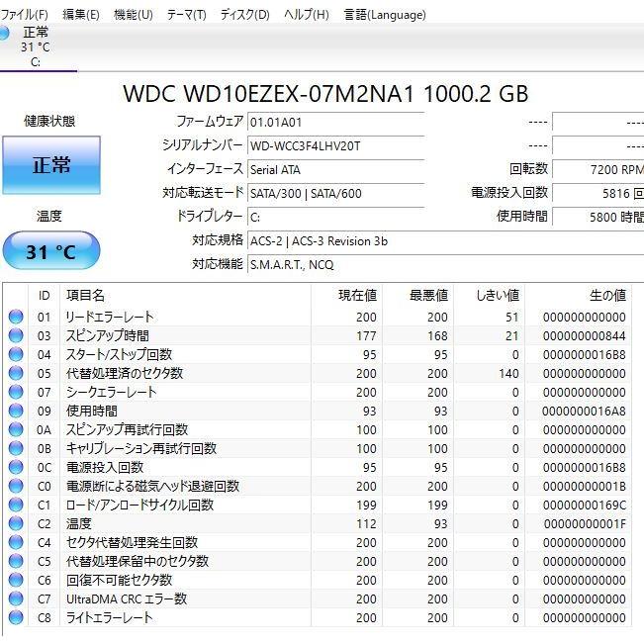Click the transfer mode field SATA/300 | SATA/600
This screenshot has height=644, width=644.
click(336, 194)
